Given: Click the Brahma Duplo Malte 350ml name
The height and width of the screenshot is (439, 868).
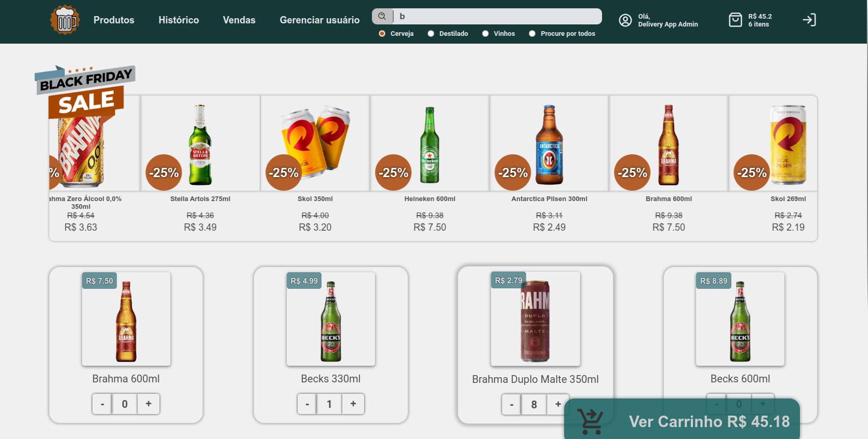Looking at the screenshot, I should [536, 379].
